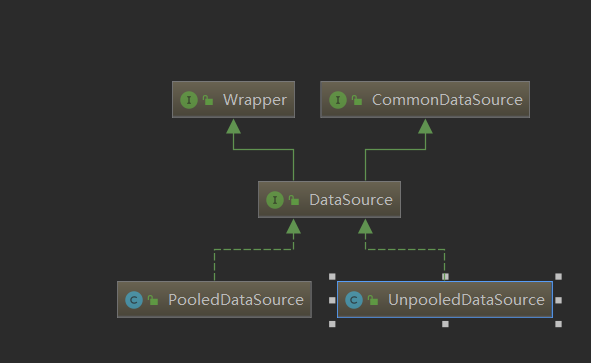This screenshot has width=591, height=363.
Task: Click the UnpooledDataSource node label
Action: (x=466, y=300)
